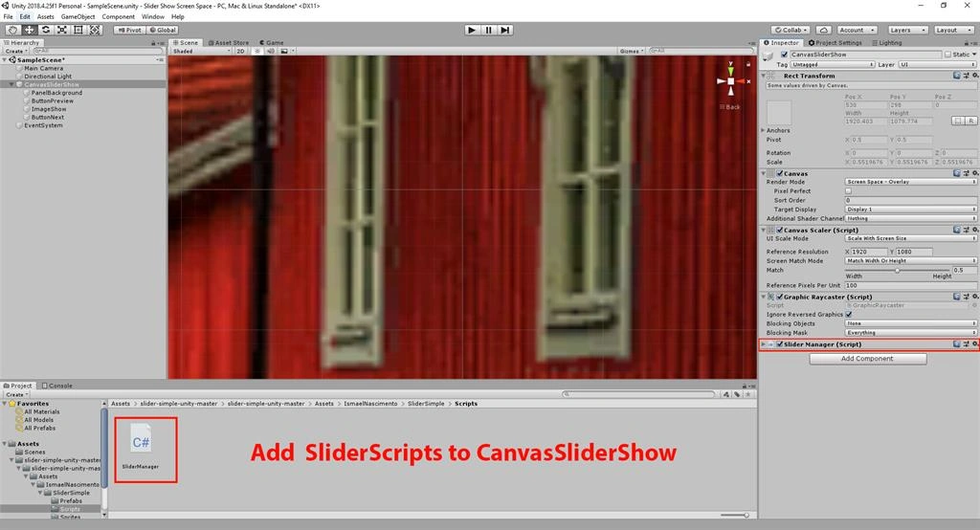Open the Component menu
The height and width of the screenshot is (530, 980).
(118, 16)
